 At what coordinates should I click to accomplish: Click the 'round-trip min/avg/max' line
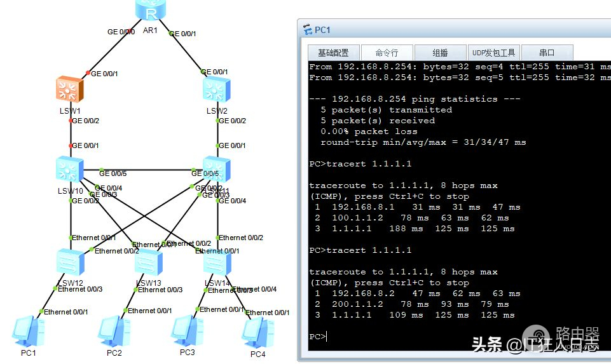point(423,142)
